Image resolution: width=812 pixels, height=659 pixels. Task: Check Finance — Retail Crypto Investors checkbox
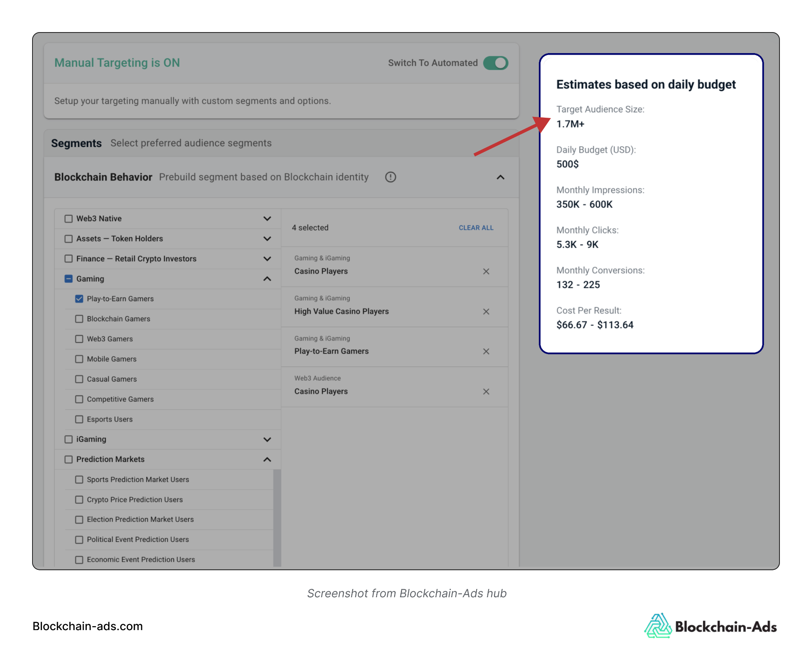pos(69,259)
